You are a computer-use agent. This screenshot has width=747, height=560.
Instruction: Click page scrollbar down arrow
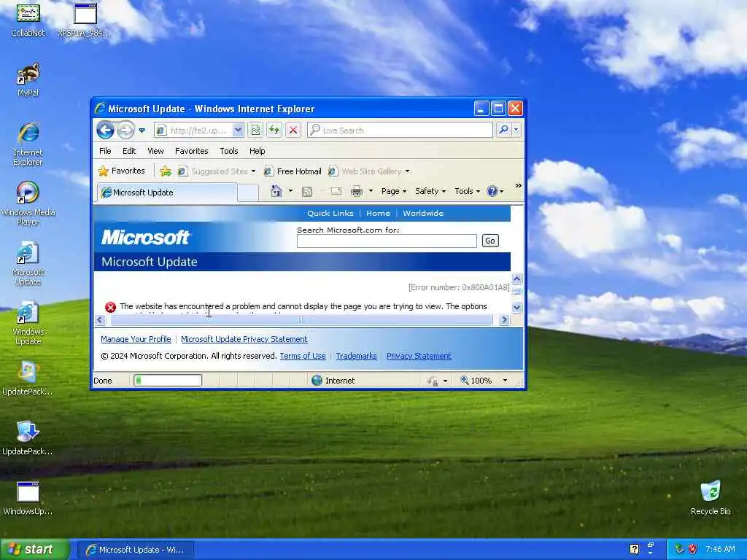click(x=517, y=308)
